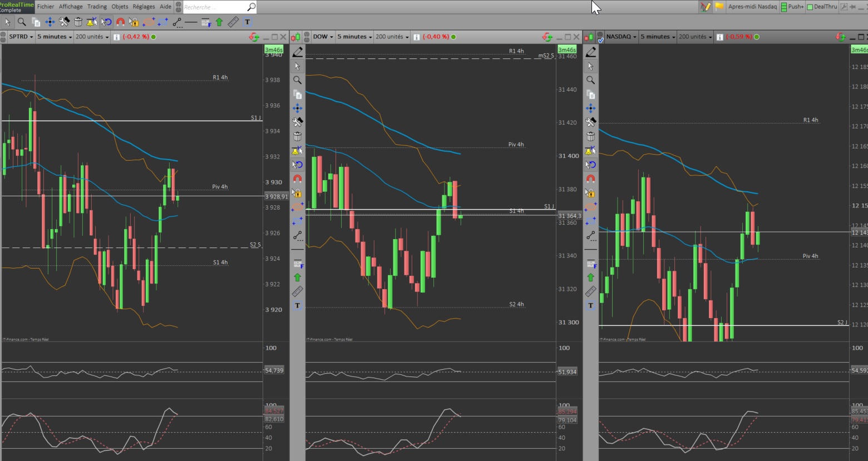Screen dimensions: 868x461
Task: Open the 5 minutes dropdown on SPTRD chart
Action: coord(55,37)
